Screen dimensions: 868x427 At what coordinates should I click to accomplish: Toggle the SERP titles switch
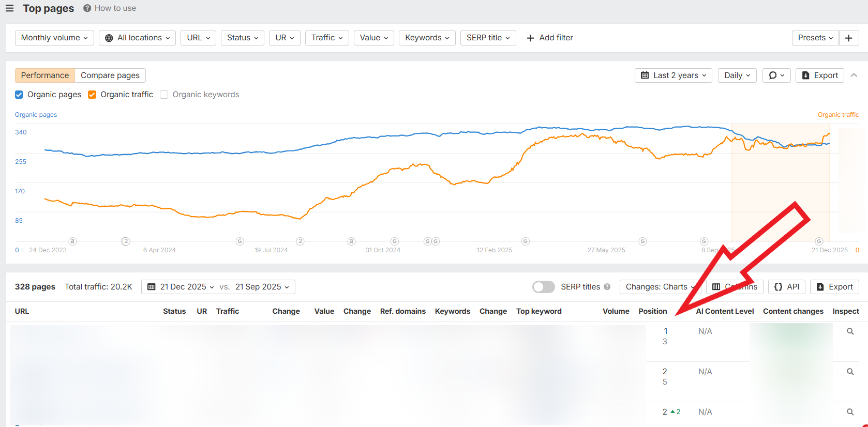(x=543, y=287)
